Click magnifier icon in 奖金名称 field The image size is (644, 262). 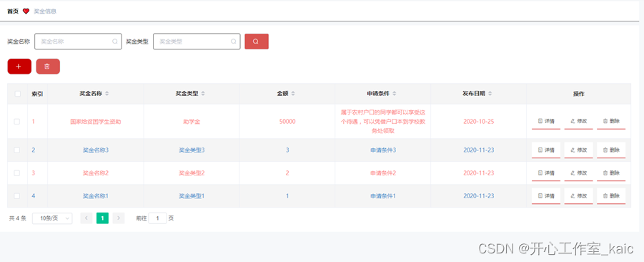click(114, 42)
